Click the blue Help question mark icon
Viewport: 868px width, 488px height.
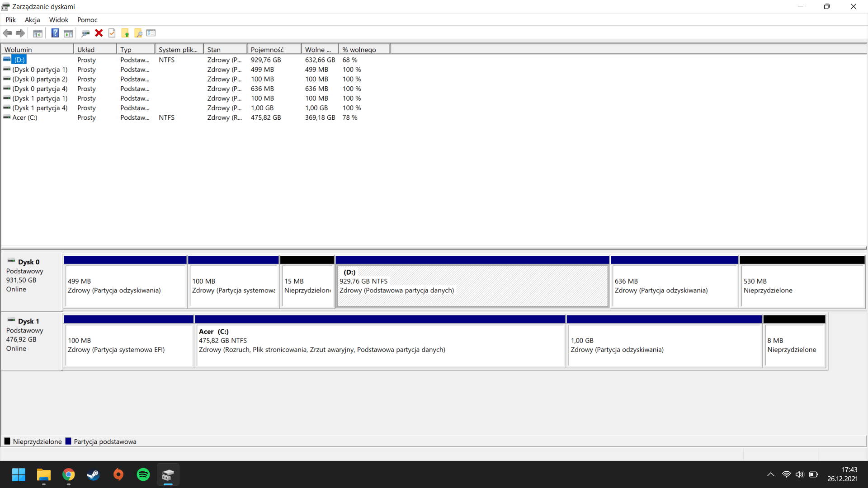pos(55,33)
